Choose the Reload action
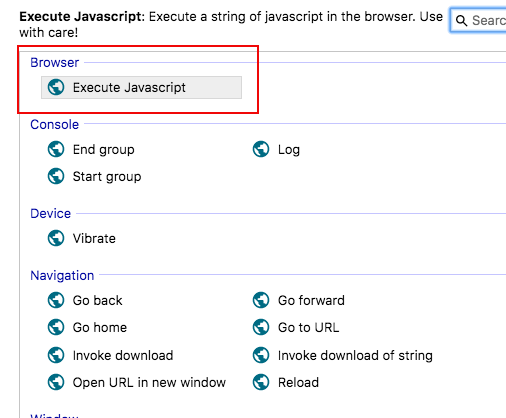Screen dimensions: 506x418 [x=286, y=382]
